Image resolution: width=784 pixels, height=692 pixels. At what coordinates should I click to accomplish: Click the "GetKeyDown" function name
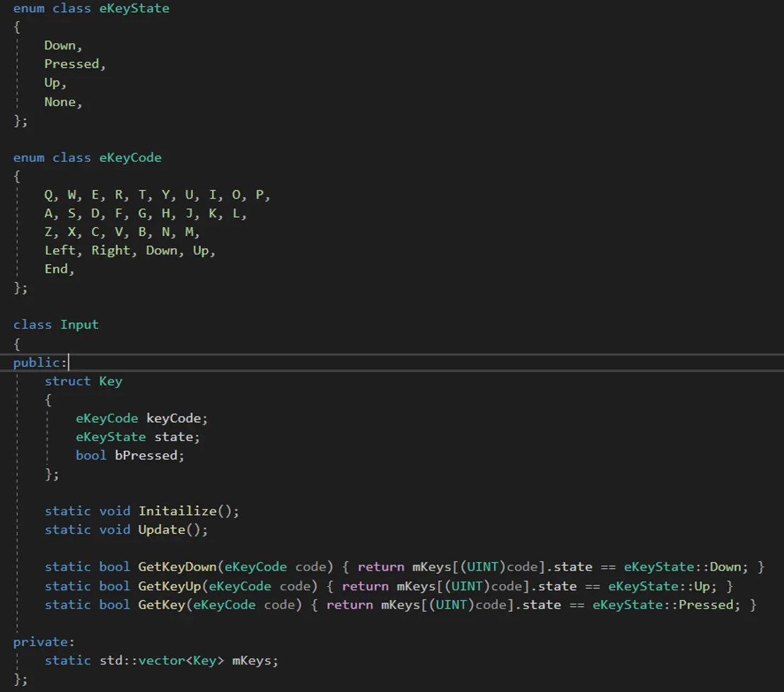pyautogui.click(x=177, y=567)
